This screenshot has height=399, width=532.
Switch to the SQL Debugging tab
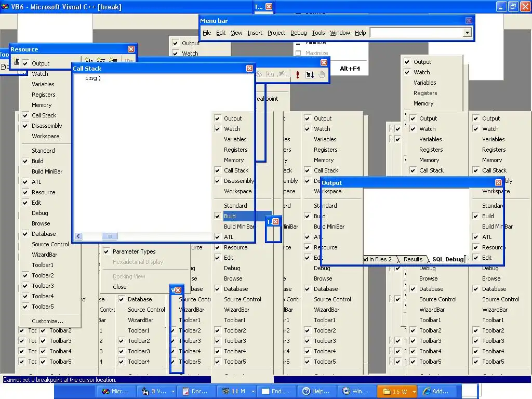click(448, 259)
